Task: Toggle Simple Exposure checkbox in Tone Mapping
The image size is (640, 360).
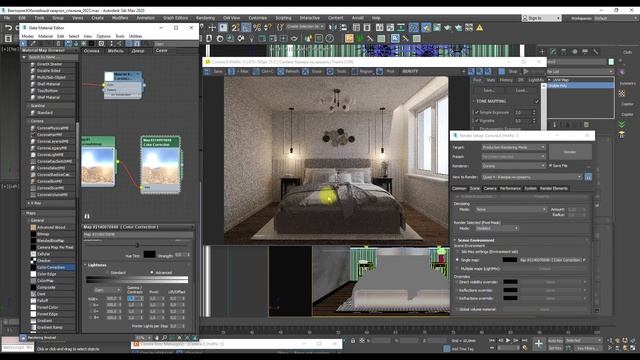Action: (x=477, y=112)
